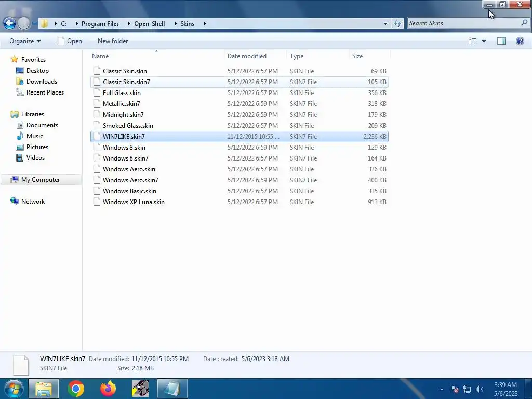Select the Desktop icon in Favorites
Viewport: 532px width, 399px height.
click(20, 71)
